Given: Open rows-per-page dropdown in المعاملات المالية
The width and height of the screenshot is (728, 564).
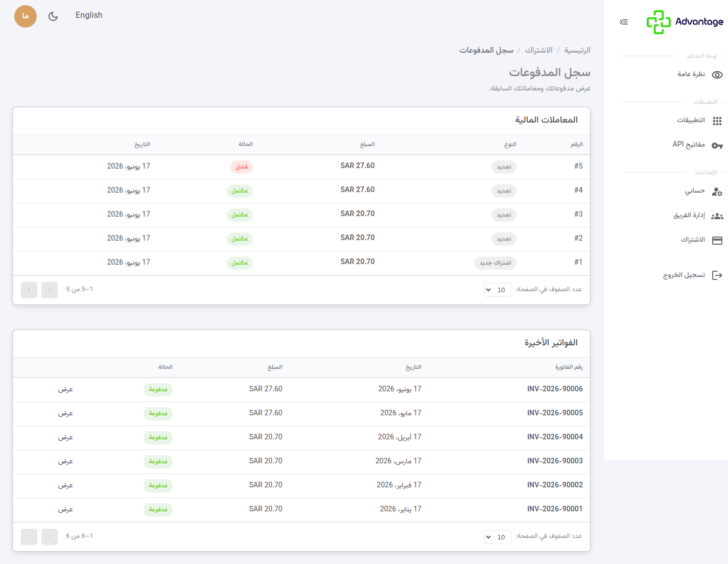Looking at the screenshot, I should click(x=498, y=290).
